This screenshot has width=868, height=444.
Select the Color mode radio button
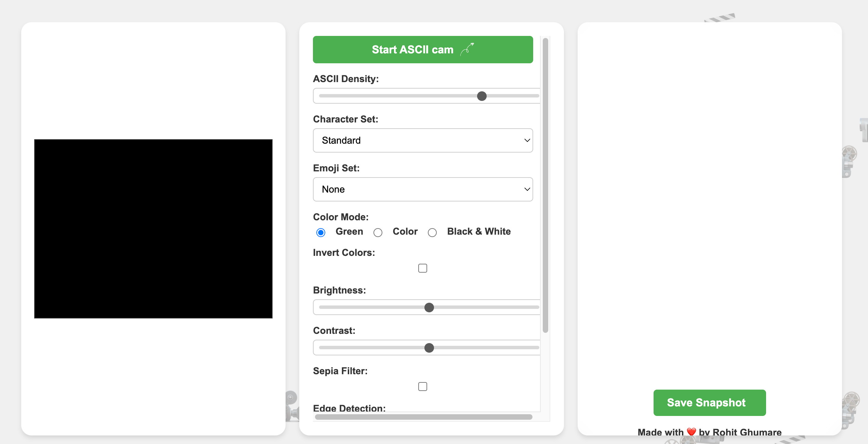click(378, 233)
